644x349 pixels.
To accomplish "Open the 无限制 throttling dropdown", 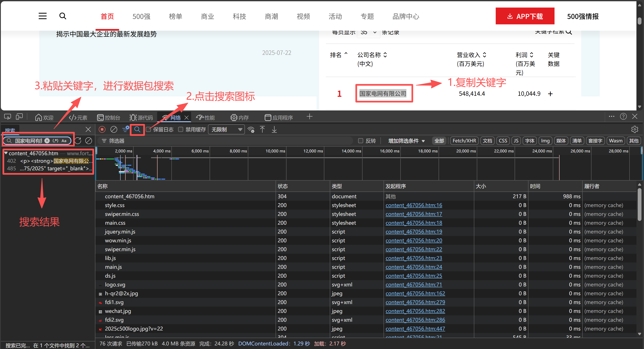I will [226, 130].
